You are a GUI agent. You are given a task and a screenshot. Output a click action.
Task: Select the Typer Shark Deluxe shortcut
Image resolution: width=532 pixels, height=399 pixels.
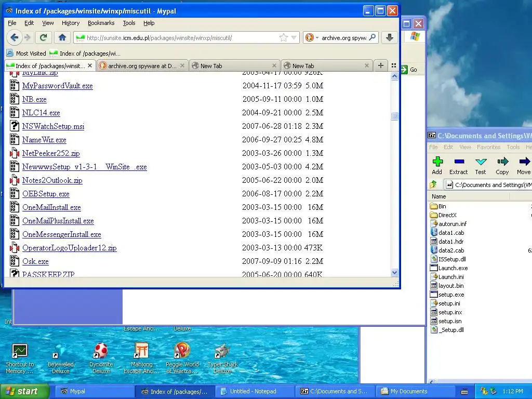(x=222, y=358)
